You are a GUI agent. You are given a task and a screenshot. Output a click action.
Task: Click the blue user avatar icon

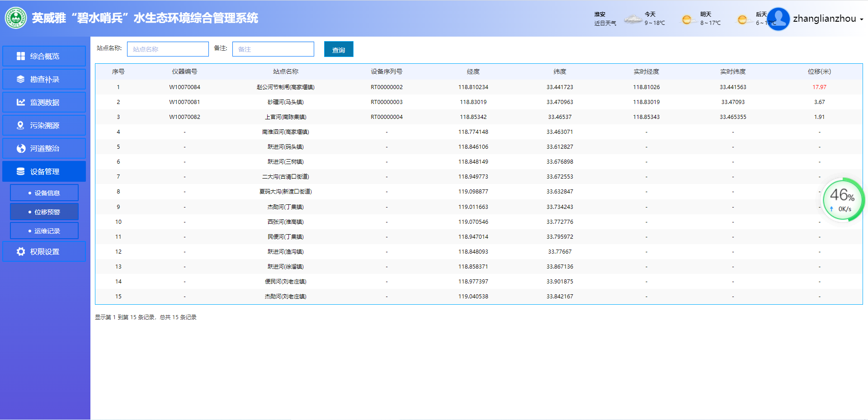pos(778,19)
